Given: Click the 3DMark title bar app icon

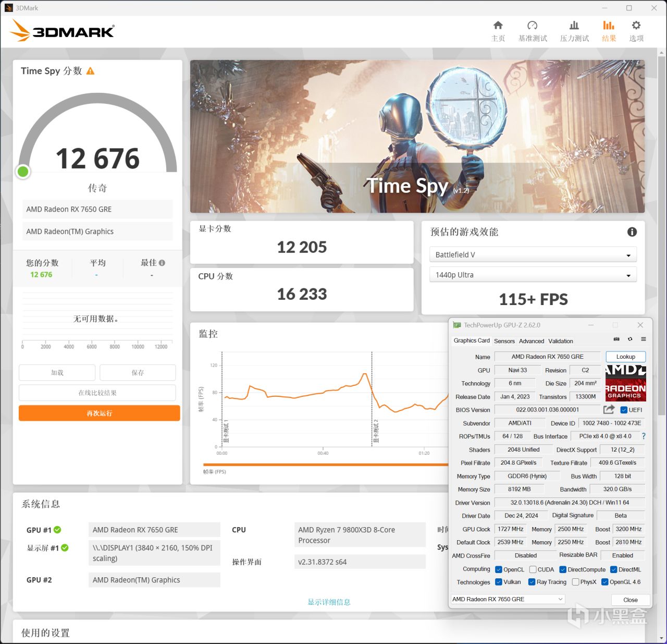Looking at the screenshot, I should [x=8, y=8].
